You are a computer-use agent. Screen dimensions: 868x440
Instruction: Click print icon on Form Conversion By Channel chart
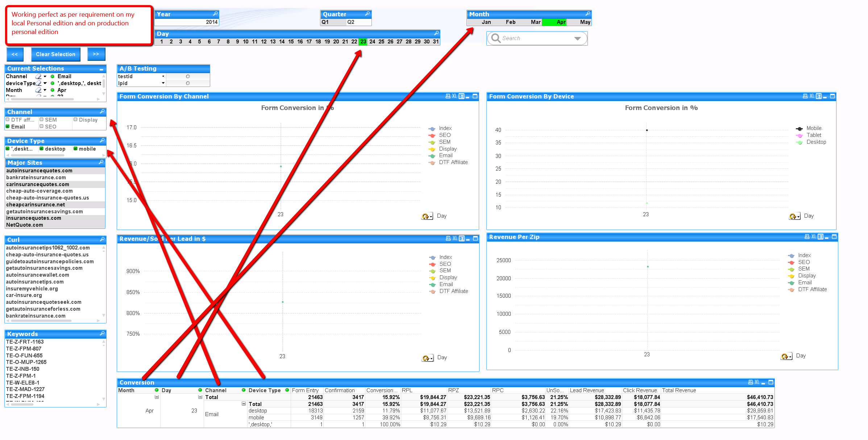pos(448,96)
